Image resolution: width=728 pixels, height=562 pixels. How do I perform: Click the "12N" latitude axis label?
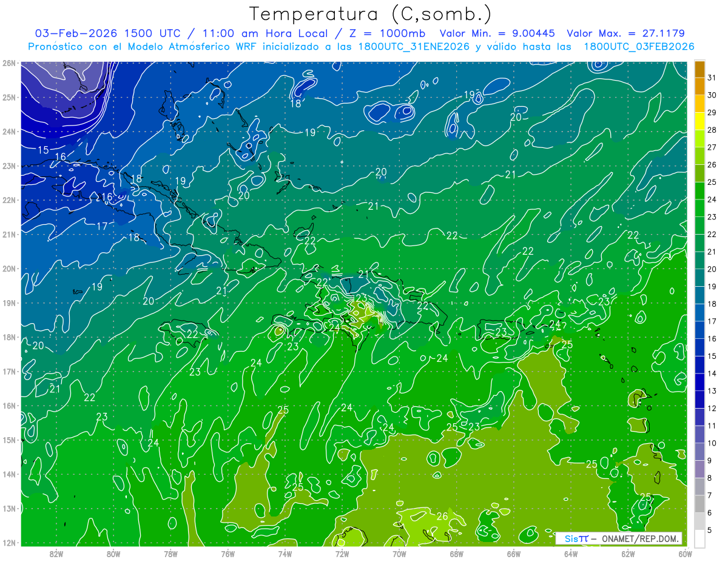(x=9, y=543)
